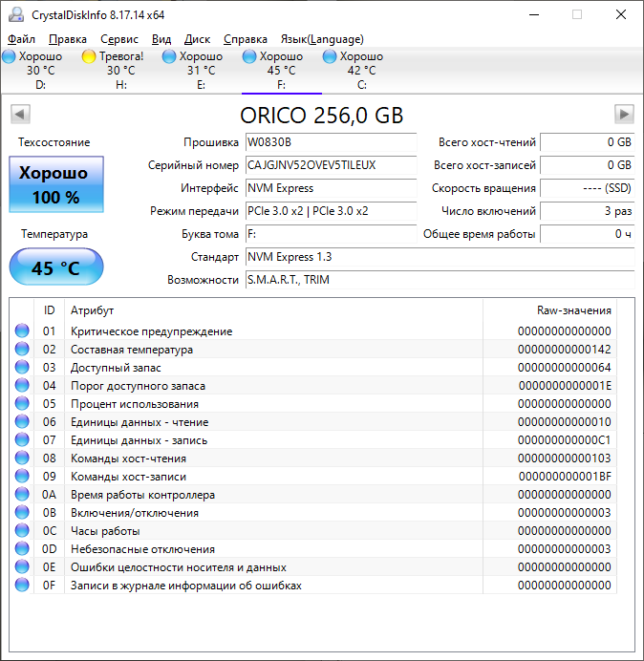Select row Время работы контроллера
The width and height of the screenshot is (644, 661).
pos(313,494)
